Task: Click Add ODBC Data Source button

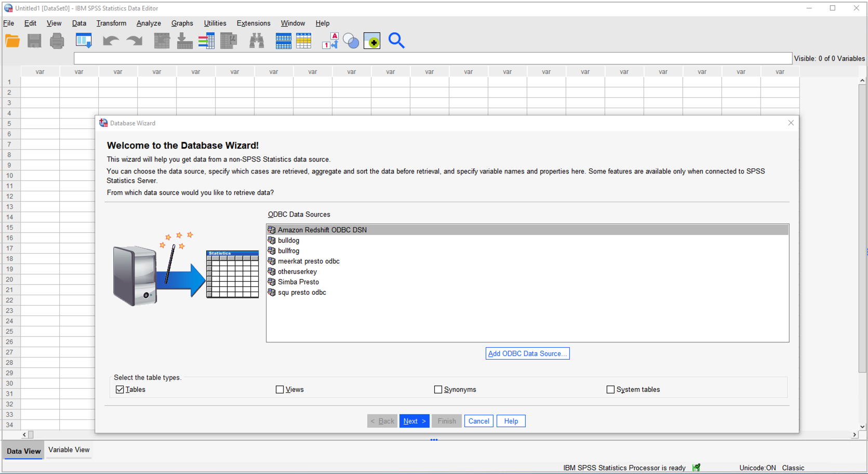Action: [x=527, y=353]
